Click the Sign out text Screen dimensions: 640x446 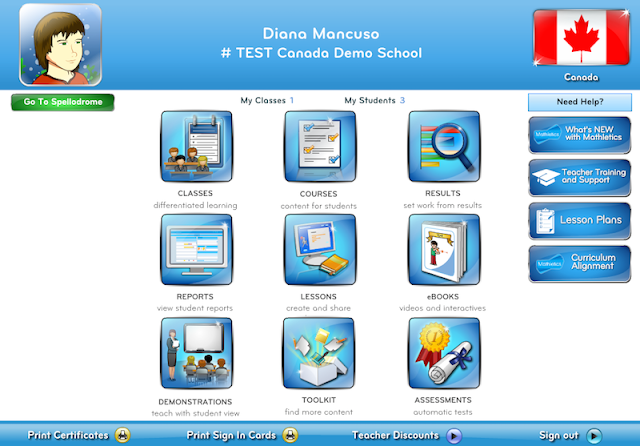tap(559, 435)
